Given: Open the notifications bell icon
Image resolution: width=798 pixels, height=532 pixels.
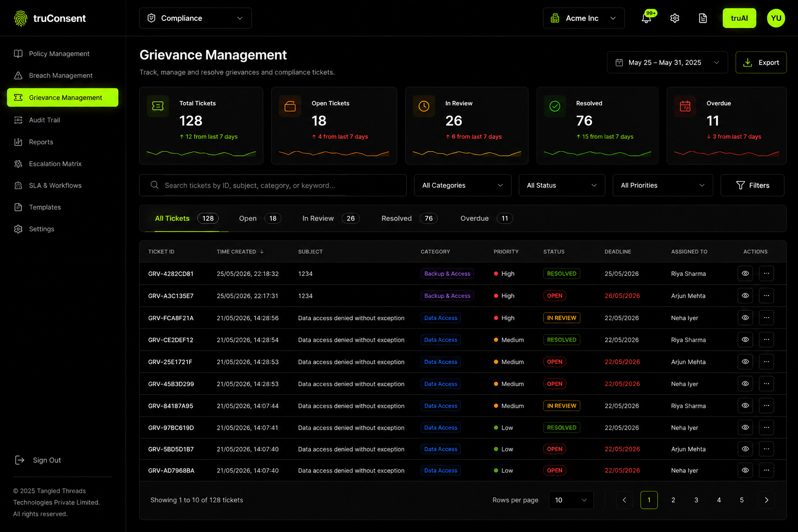Looking at the screenshot, I should [x=646, y=18].
